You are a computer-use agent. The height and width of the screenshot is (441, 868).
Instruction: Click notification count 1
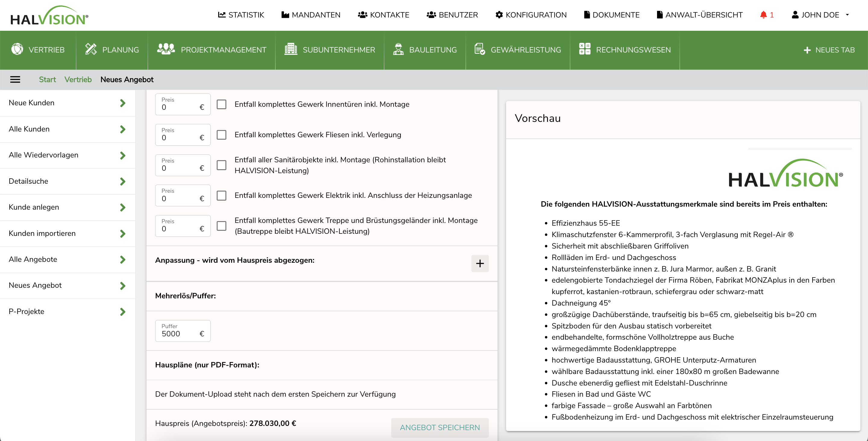pyautogui.click(x=772, y=15)
